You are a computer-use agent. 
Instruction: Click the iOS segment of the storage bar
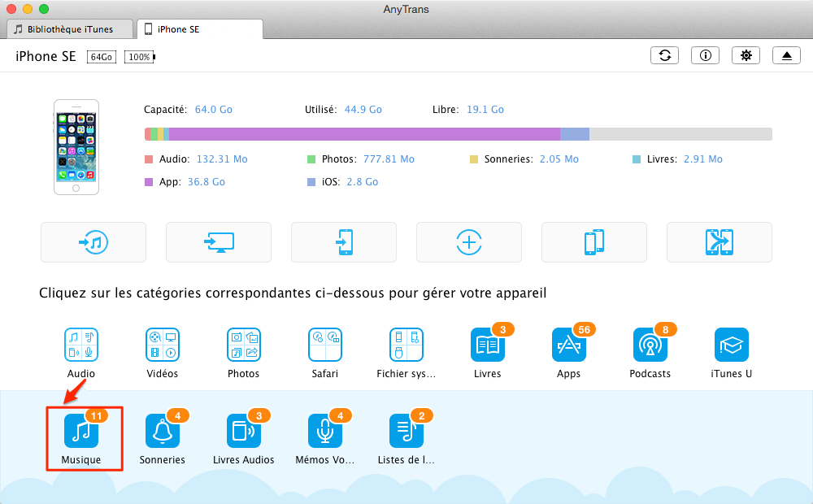pos(575,134)
